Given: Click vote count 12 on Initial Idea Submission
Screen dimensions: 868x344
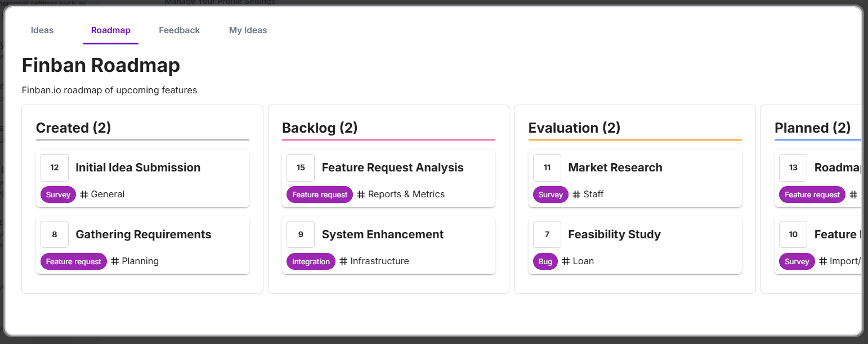Looking at the screenshot, I should [55, 168].
